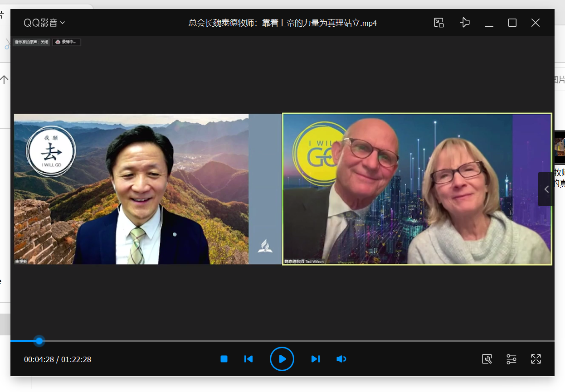
Task: Open the QQ影音 main menu dropdown
Action: 44,23
